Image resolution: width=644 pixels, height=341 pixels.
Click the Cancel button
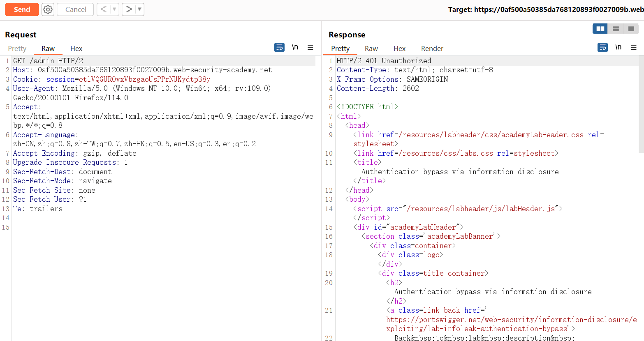(x=76, y=9)
